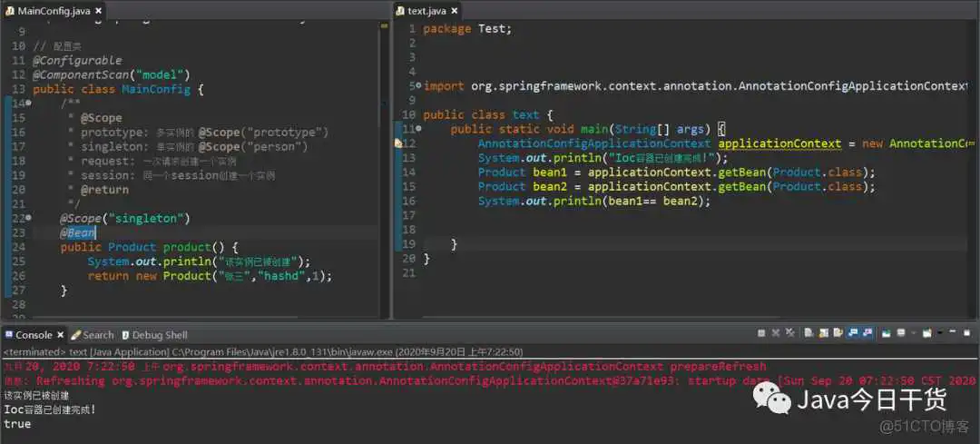This screenshot has width=980, height=444.
Task: Open the Display Selected Console dropdown arrow
Action: pos(914,333)
